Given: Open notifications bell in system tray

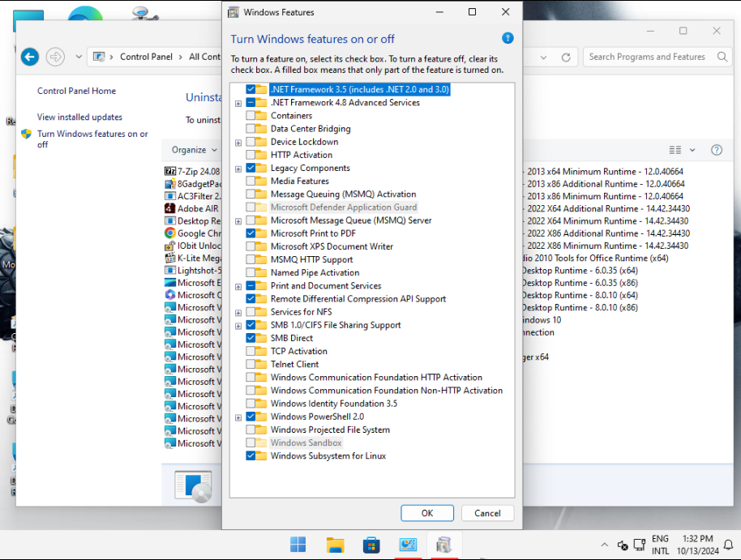Looking at the screenshot, I should pyautogui.click(x=729, y=545).
